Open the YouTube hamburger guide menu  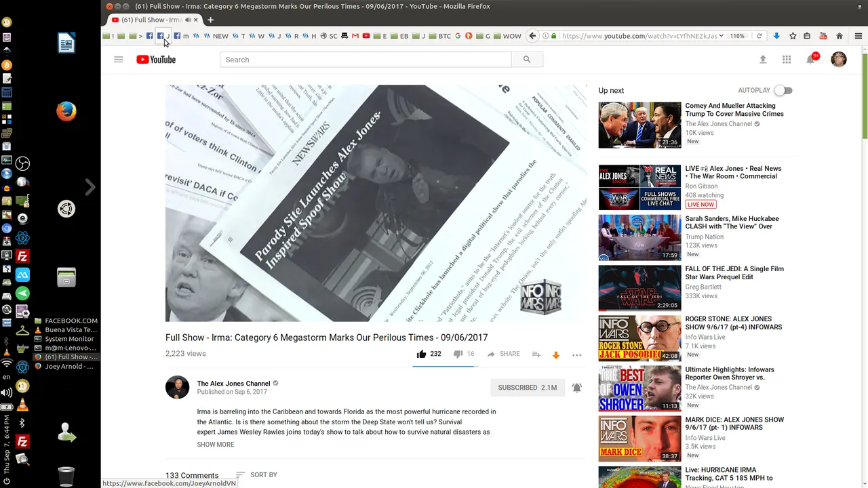coord(118,60)
